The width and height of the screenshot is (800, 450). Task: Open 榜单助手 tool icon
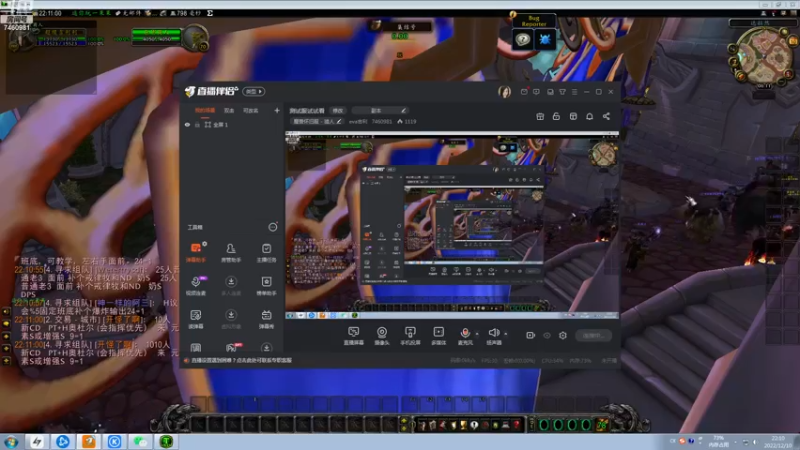pyautogui.click(x=266, y=285)
